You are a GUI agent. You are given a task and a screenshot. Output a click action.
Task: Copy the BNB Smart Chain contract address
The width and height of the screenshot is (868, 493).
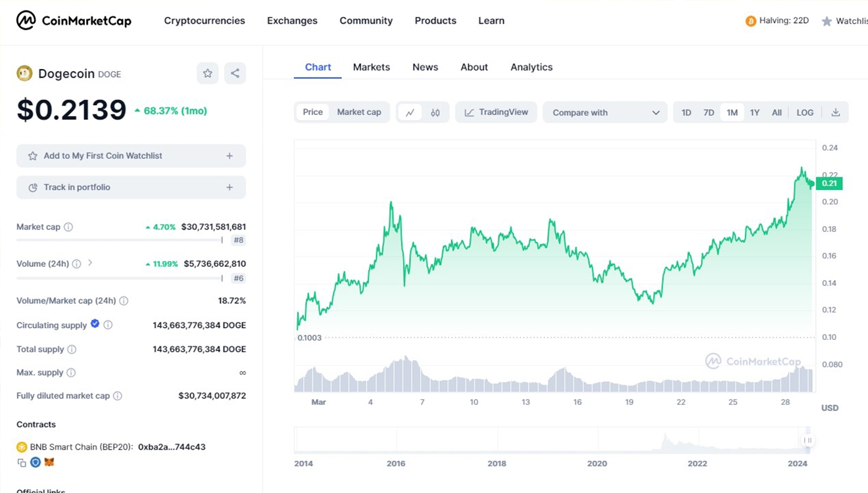pyautogui.click(x=22, y=463)
